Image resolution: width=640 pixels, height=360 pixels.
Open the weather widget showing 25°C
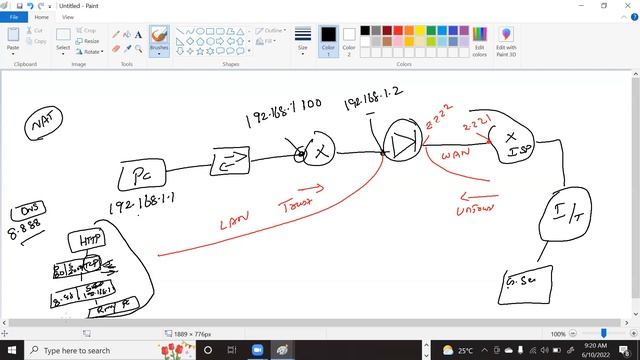coord(458,350)
